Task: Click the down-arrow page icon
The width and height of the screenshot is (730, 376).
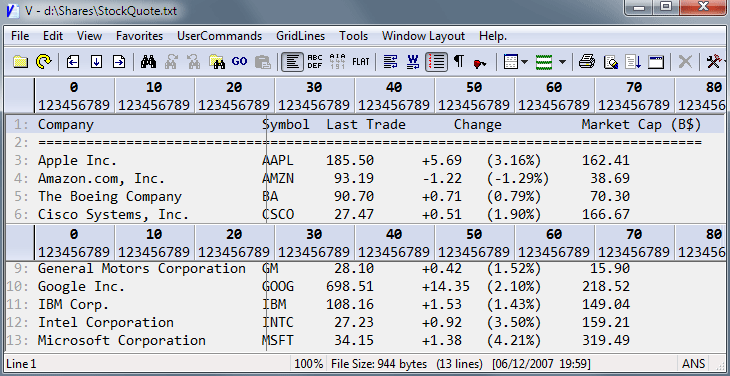Action: tap(96, 62)
